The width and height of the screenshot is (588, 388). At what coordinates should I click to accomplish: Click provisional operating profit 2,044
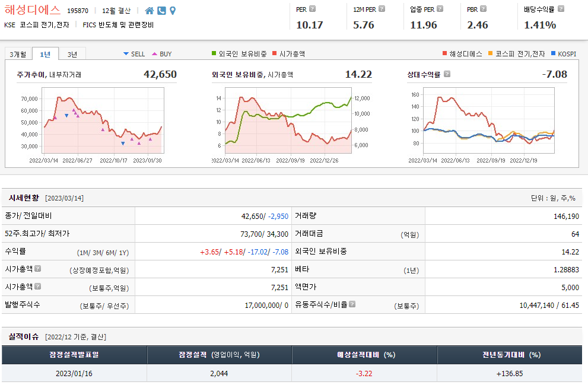219,373
